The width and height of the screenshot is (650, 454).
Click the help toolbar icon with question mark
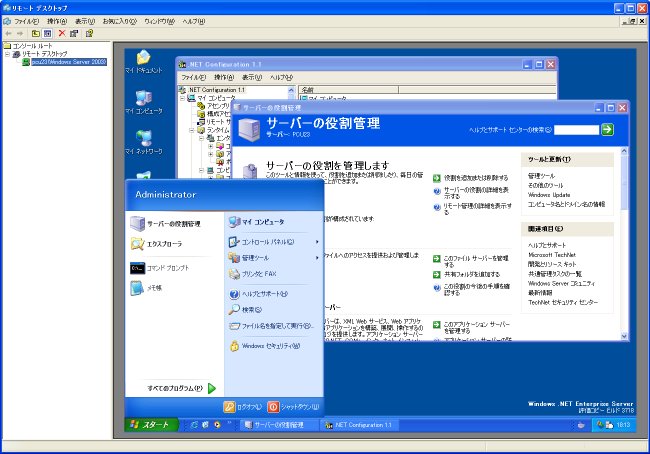(x=89, y=33)
